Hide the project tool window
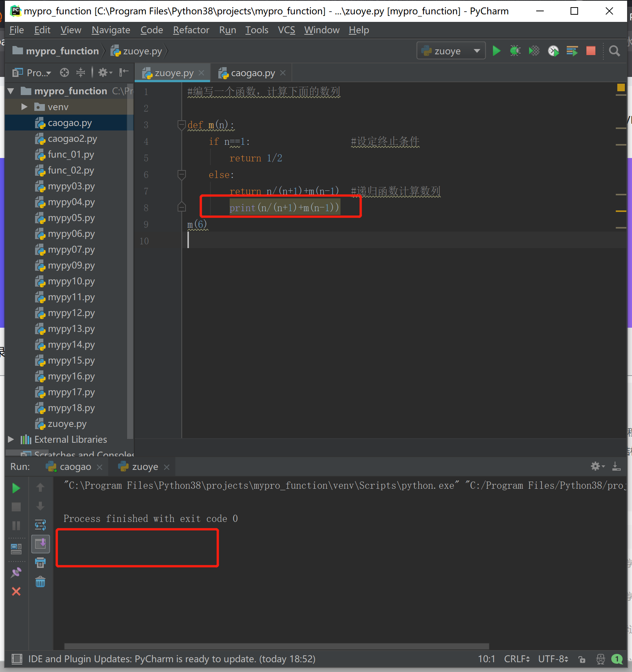This screenshot has width=632, height=672. pos(124,72)
